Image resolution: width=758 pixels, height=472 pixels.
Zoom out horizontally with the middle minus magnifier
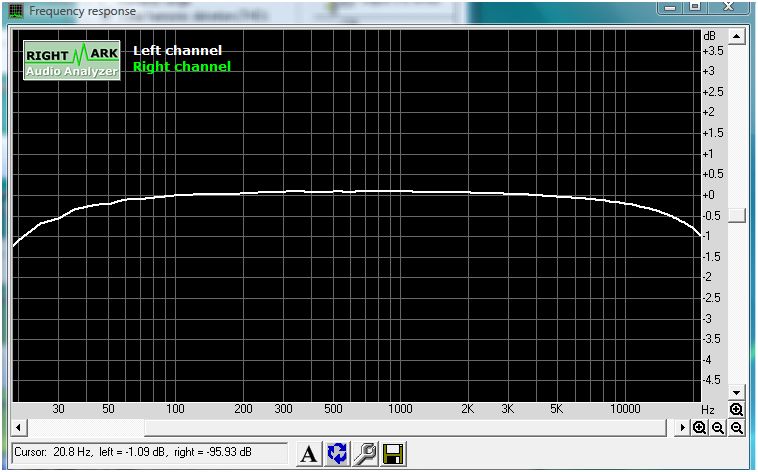718,428
